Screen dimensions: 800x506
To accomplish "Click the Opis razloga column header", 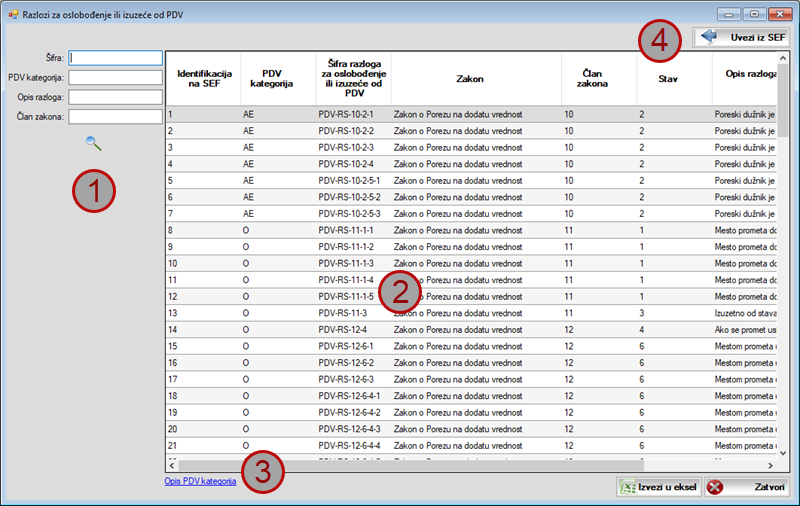I will tap(745, 79).
